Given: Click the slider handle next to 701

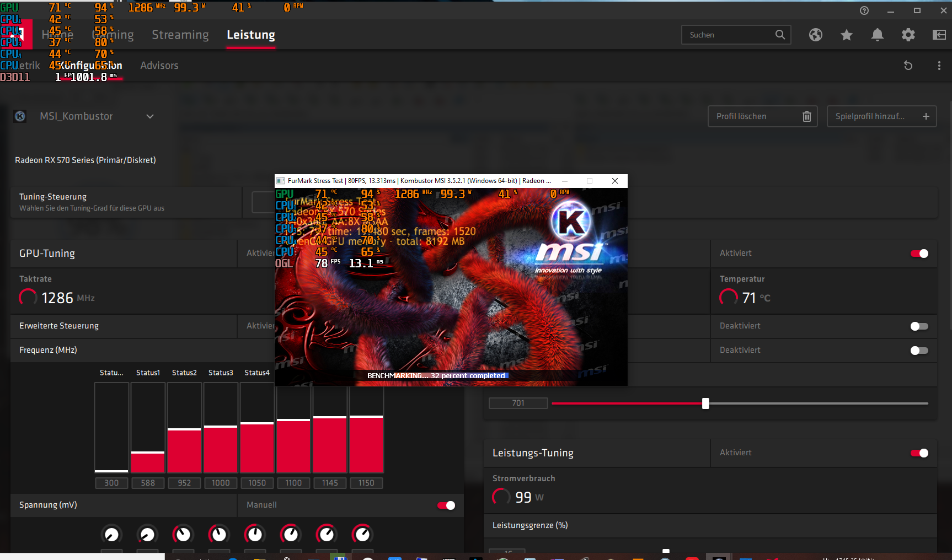Looking at the screenshot, I should [705, 403].
